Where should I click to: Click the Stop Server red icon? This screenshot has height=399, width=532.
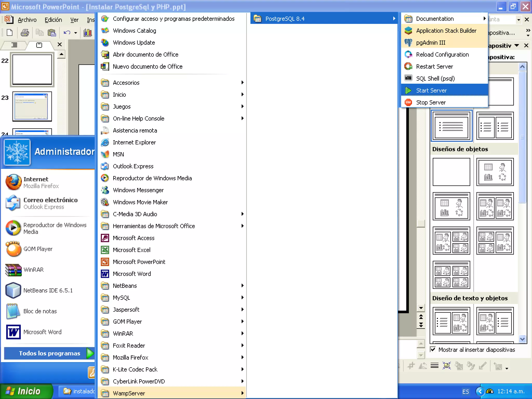(x=408, y=102)
